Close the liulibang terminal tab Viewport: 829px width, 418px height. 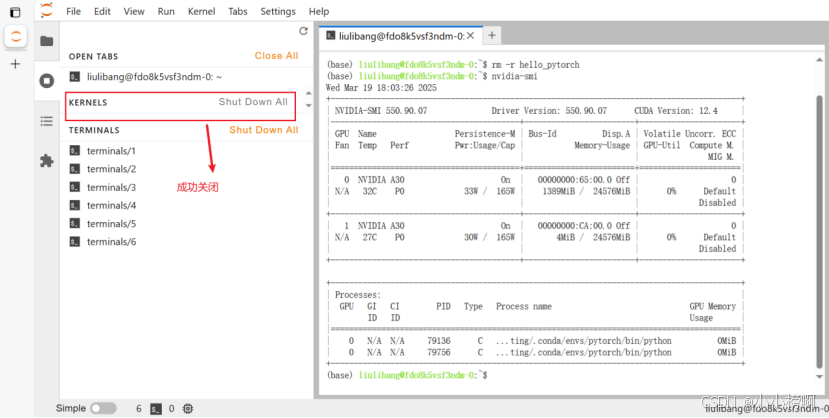(471, 35)
